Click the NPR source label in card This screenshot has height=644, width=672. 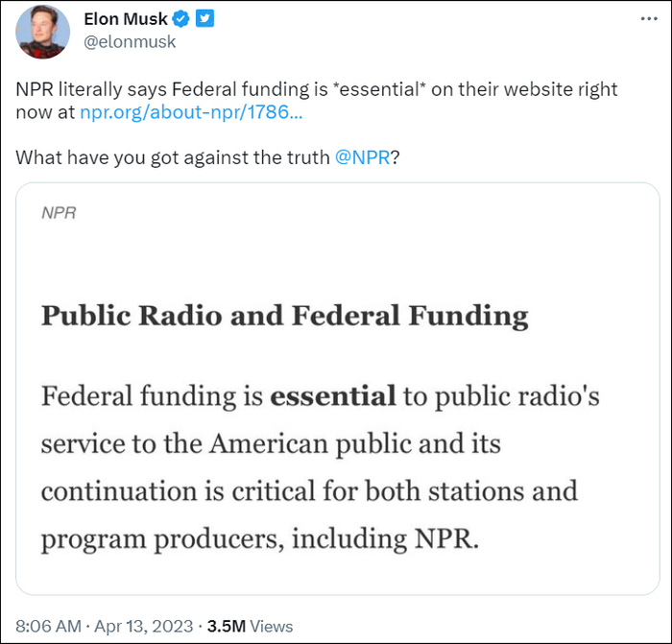(x=59, y=213)
